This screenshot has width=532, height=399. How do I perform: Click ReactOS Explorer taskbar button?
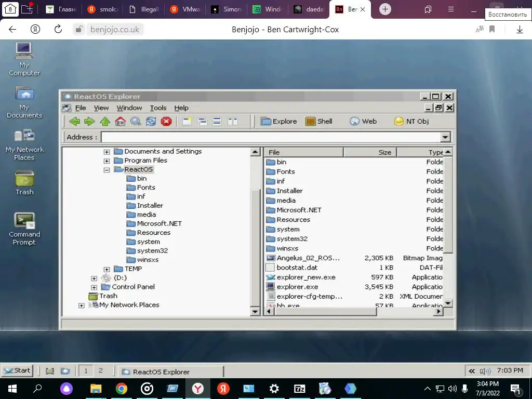170,371
